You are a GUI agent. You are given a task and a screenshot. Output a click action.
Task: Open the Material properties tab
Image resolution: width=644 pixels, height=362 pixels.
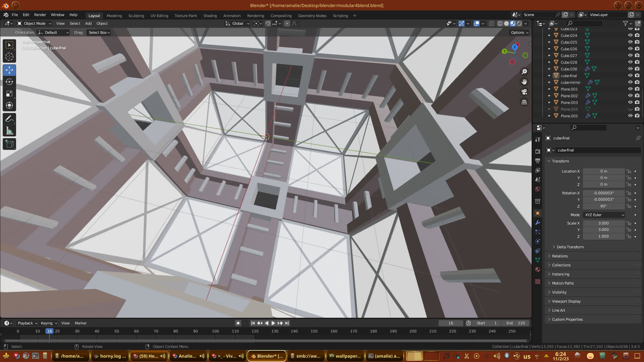pyautogui.click(x=538, y=269)
